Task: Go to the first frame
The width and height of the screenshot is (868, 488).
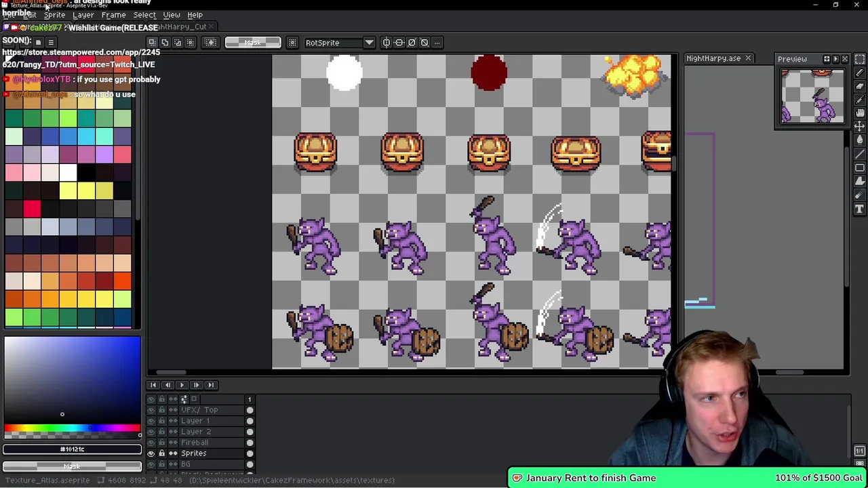Action: tap(153, 385)
